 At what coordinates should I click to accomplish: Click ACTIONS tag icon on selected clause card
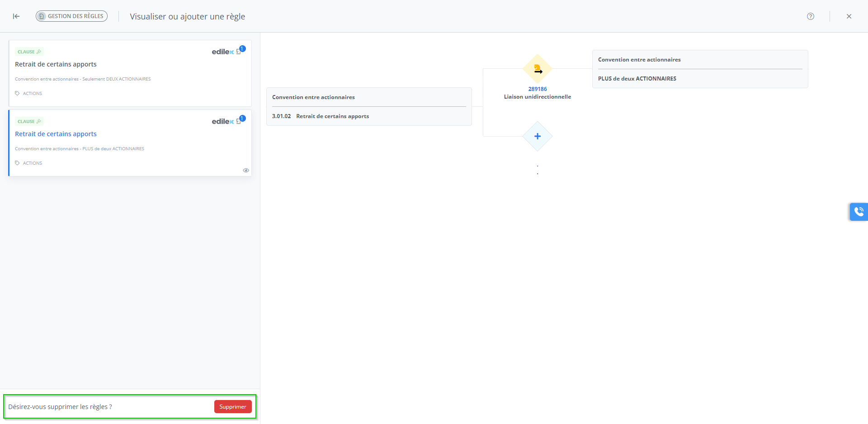coord(17,163)
